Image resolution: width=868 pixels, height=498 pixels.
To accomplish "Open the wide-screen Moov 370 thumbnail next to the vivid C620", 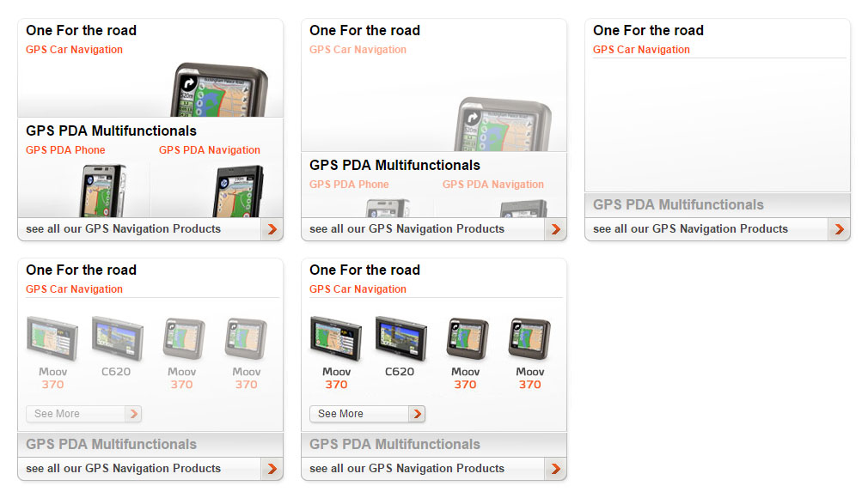I will 336,338.
